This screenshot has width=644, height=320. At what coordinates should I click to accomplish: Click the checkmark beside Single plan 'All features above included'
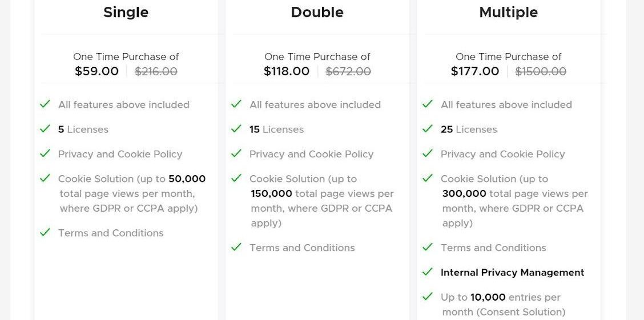pyautogui.click(x=45, y=104)
